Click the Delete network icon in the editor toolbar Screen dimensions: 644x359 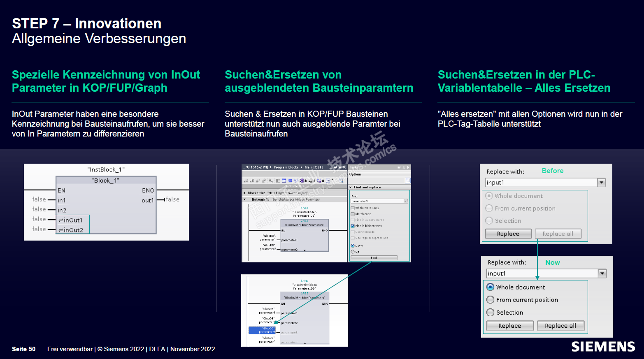click(252, 181)
